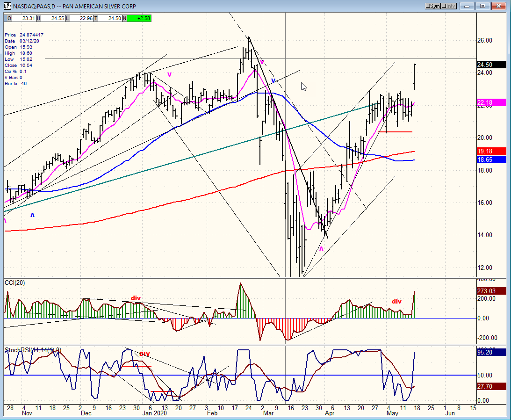Image resolution: width=511 pixels, height=420 pixels.
Task: Click the Jun label on time axis
Action: coord(450,413)
